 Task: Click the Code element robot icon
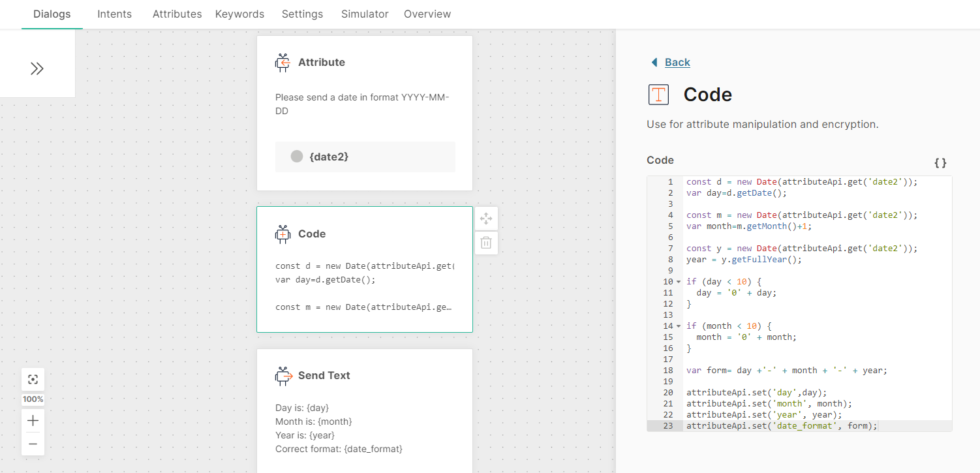click(x=283, y=234)
